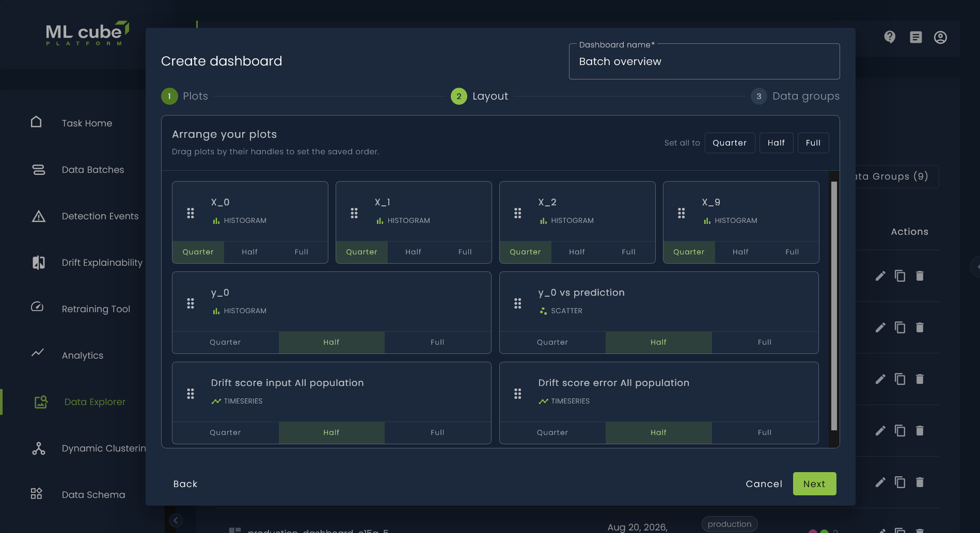
Task: Open the help question mark icon
Action: pos(890,37)
